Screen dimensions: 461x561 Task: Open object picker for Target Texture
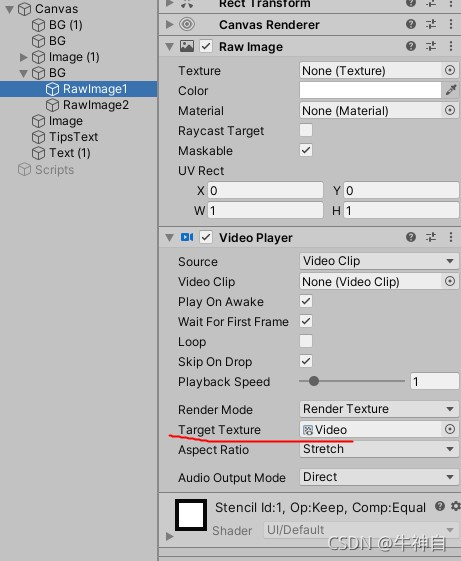point(450,429)
